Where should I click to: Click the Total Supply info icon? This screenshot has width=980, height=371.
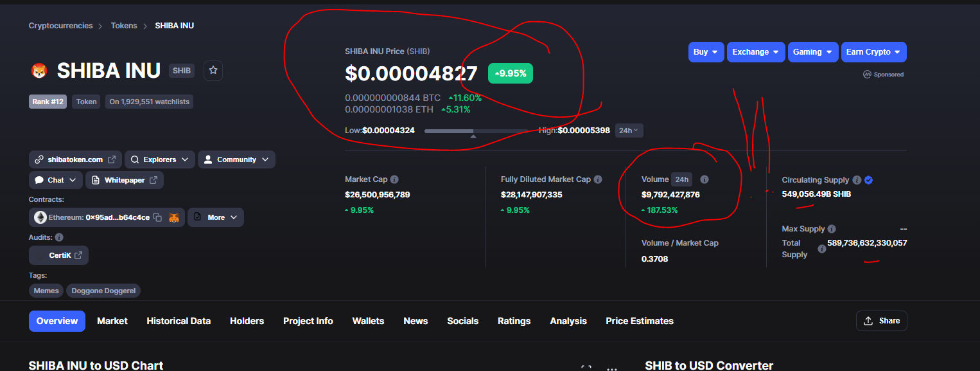(822, 249)
